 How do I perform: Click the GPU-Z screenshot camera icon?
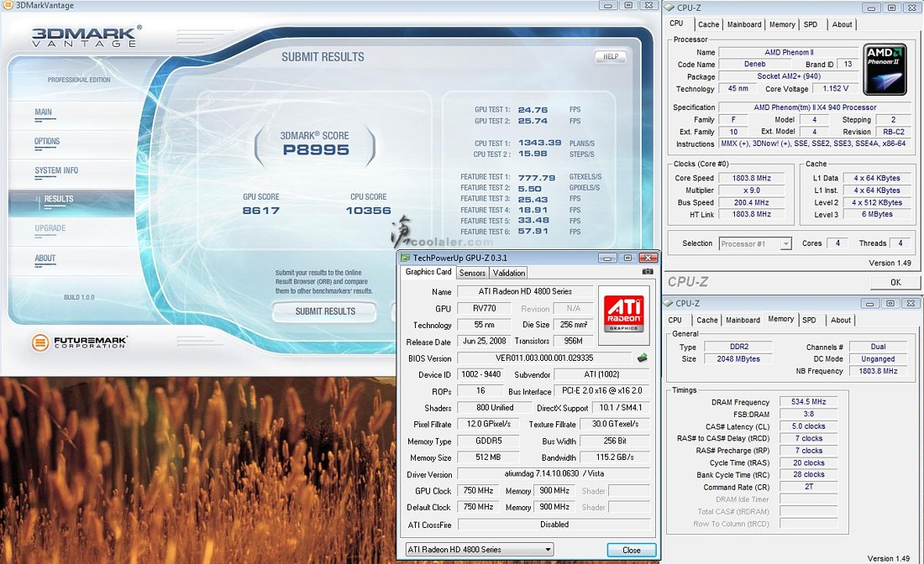click(647, 272)
